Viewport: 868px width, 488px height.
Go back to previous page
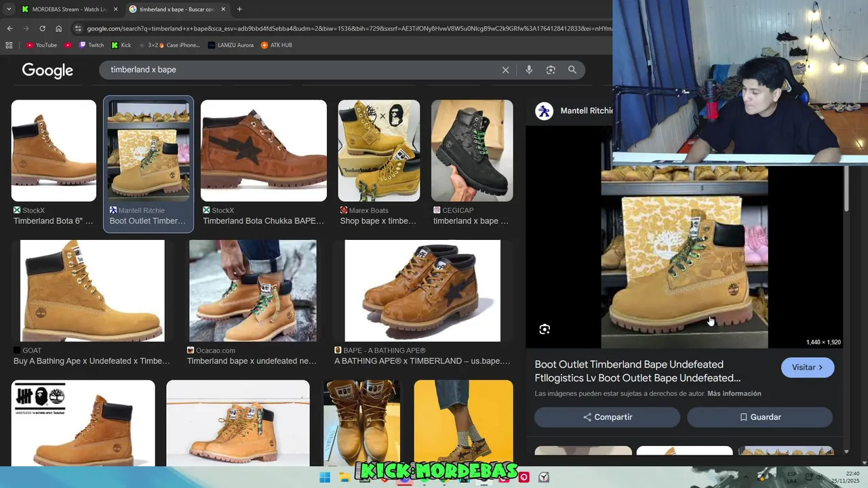click(x=9, y=28)
